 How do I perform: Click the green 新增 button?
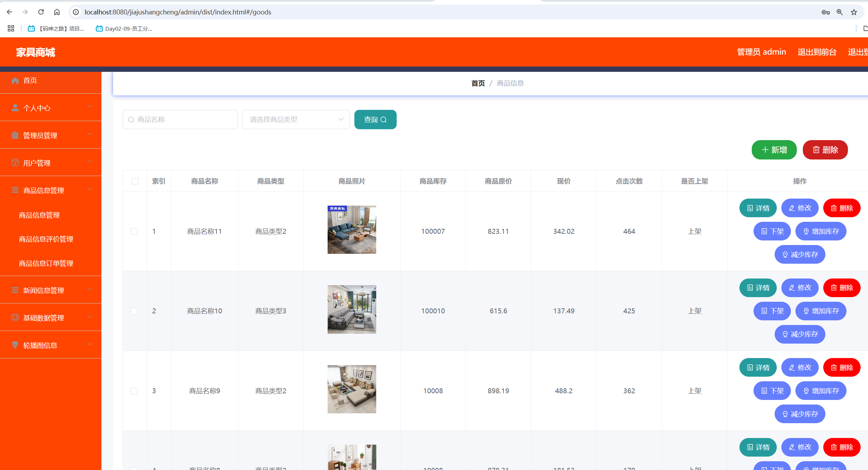(774, 150)
